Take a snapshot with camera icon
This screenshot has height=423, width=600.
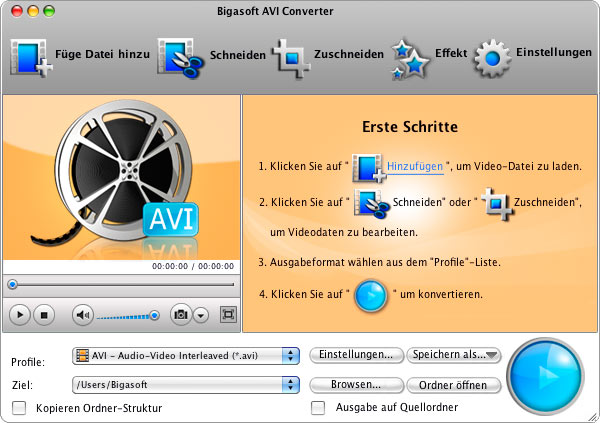coord(181,315)
